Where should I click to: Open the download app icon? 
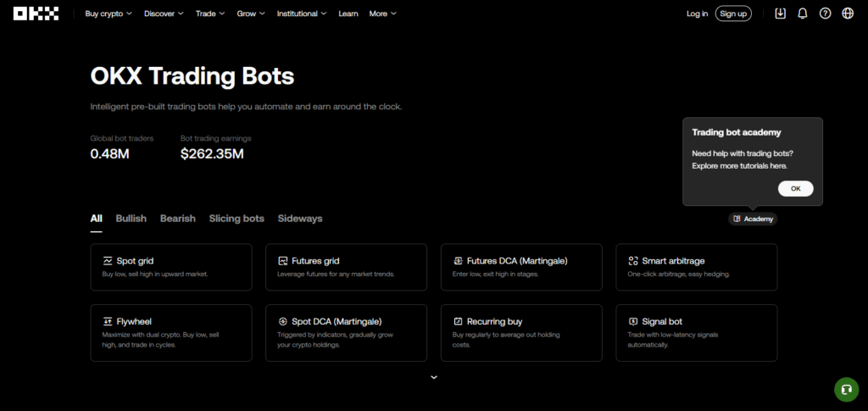point(780,14)
